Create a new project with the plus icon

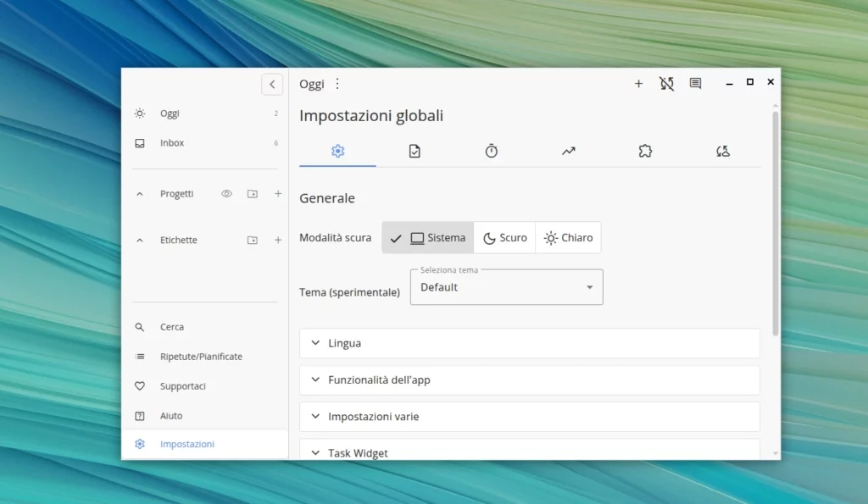[278, 193]
